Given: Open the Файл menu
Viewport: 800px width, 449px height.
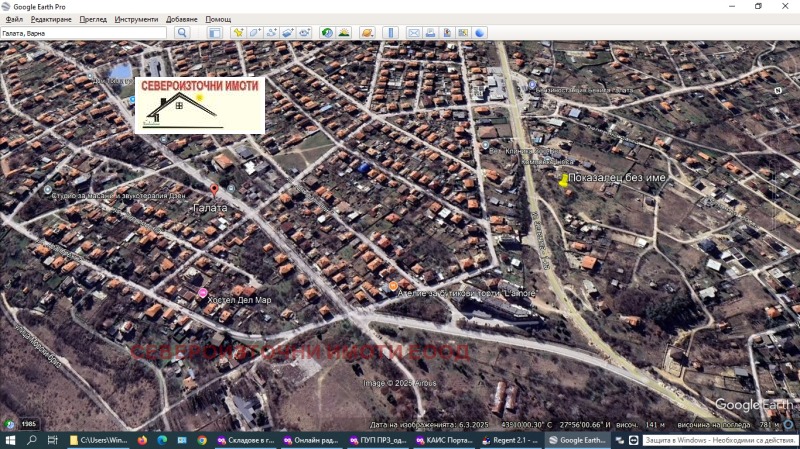Looking at the screenshot, I should 14,19.
